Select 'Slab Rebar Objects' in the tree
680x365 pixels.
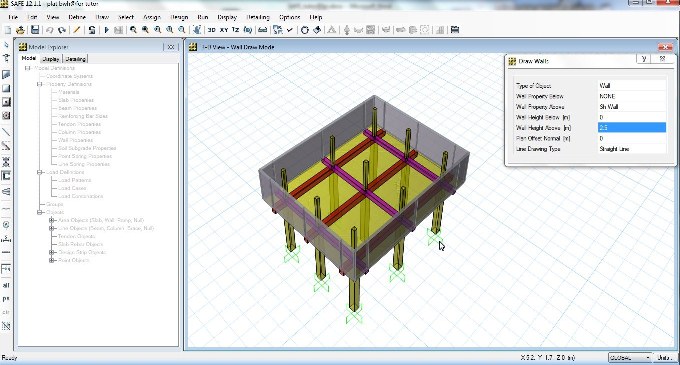pos(80,244)
